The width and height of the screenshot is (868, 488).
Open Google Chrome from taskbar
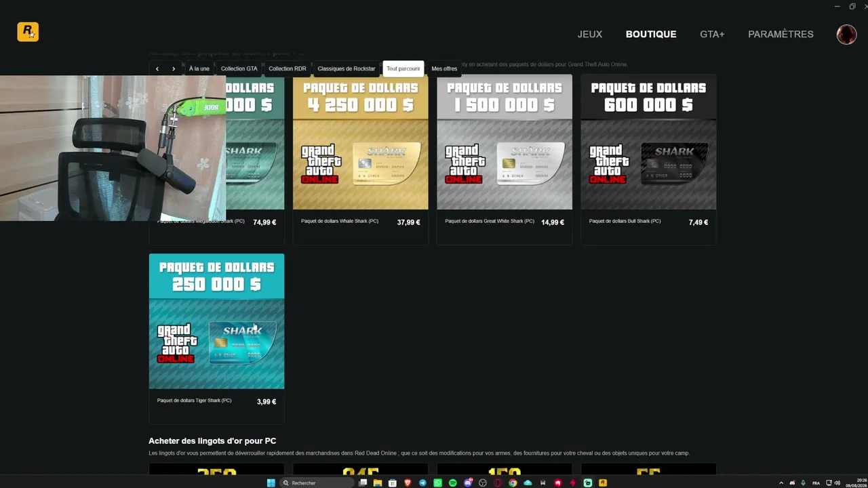(513, 483)
